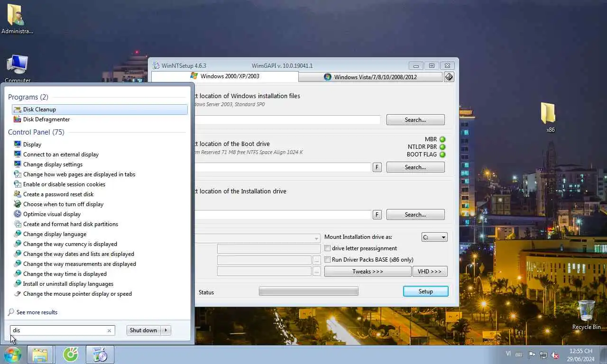
Task: Click Search for Installation drive location
Action: coord(415,215)
